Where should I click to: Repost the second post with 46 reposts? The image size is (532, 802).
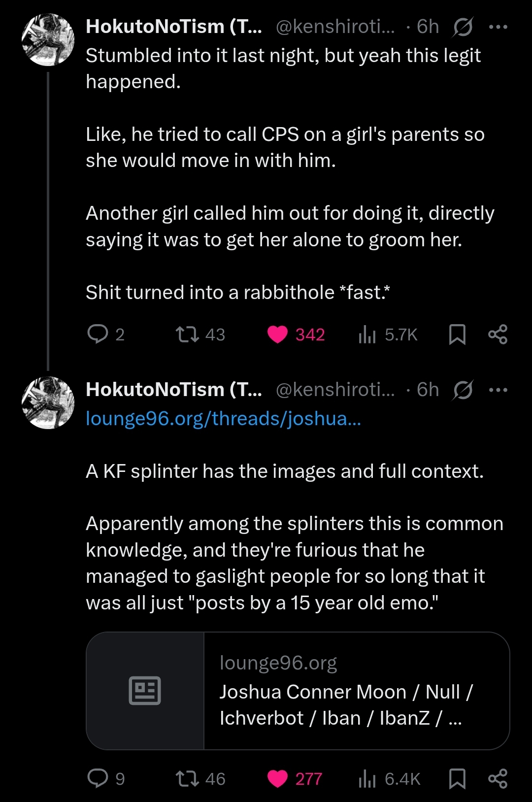(x=187, y=778)
